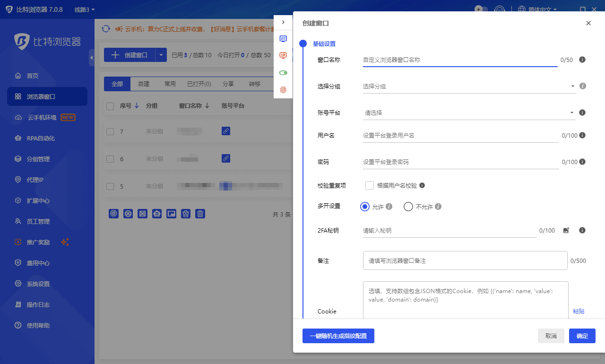
Task: Check the select-all checkbox in the table header
Action: click(111, 106)
